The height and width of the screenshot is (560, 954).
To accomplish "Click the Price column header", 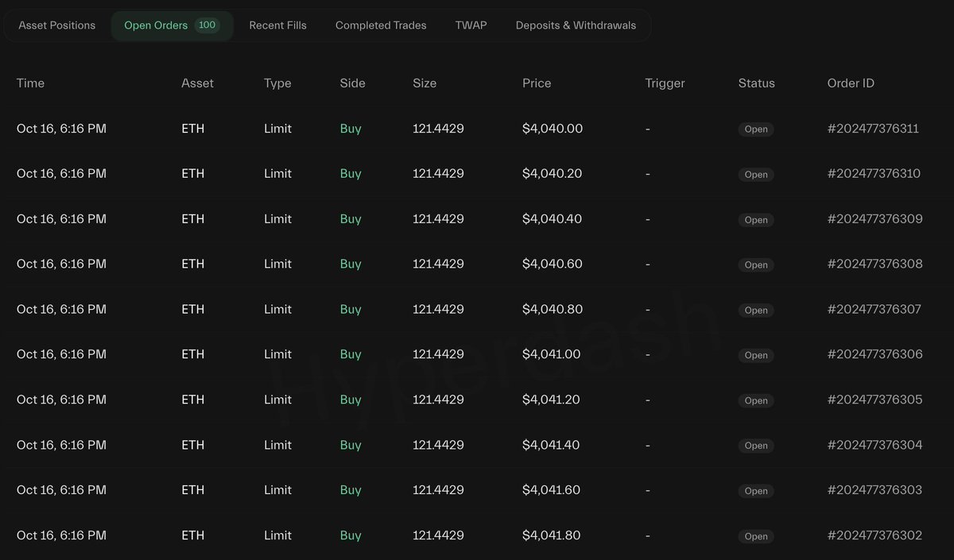I will [537, 83].
